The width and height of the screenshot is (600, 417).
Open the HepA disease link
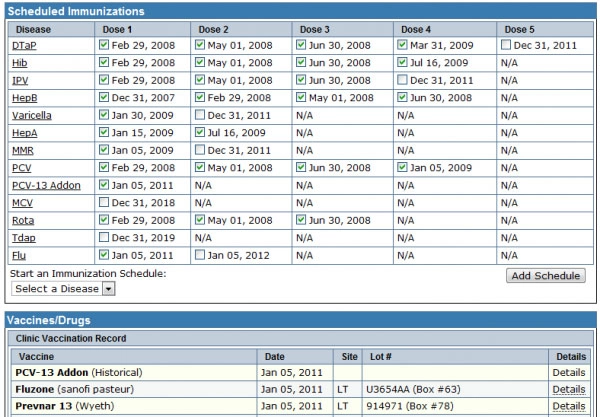24,133
